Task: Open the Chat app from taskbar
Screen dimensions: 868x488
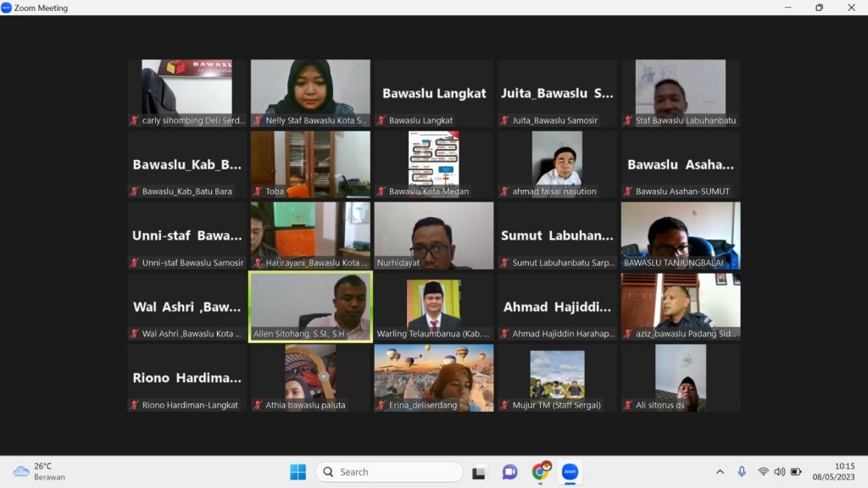Action: pos(509,472)
